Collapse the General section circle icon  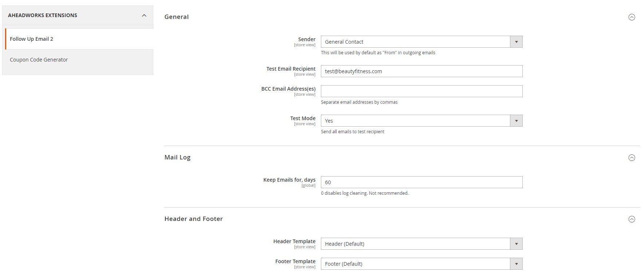click(x=632, y=17)
